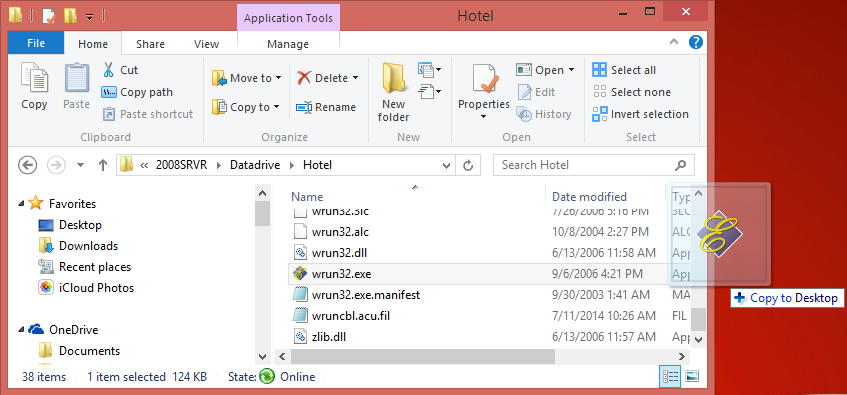
Task: Click the wrun32.exe file icon
Action: coord(300,273)
